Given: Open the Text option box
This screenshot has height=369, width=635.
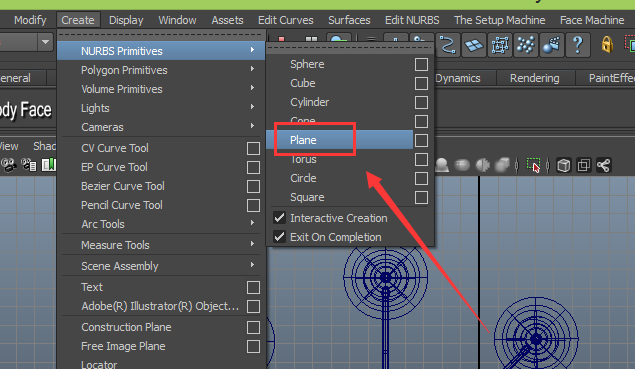Looking at the screenshot, I should (x=253, y=288).
